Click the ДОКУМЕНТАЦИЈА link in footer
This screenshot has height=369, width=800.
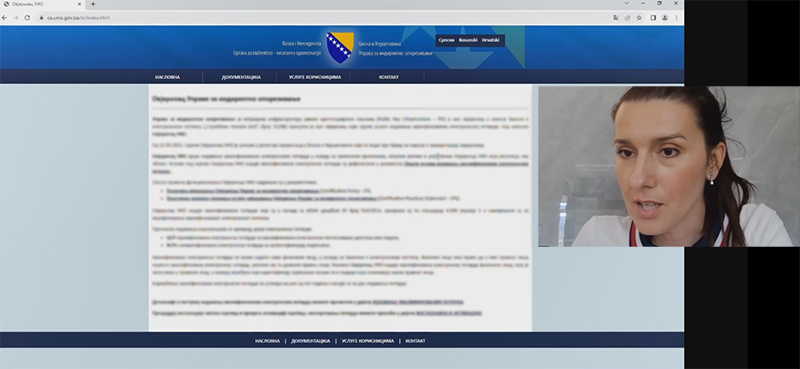310,341
